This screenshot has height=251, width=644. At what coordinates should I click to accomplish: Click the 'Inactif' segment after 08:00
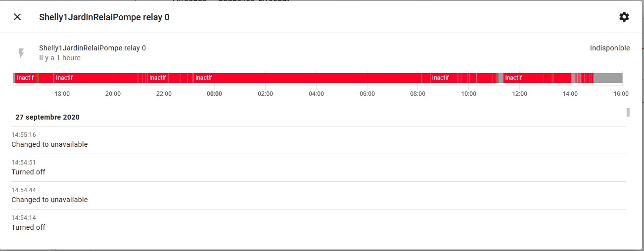click(444, 78)
